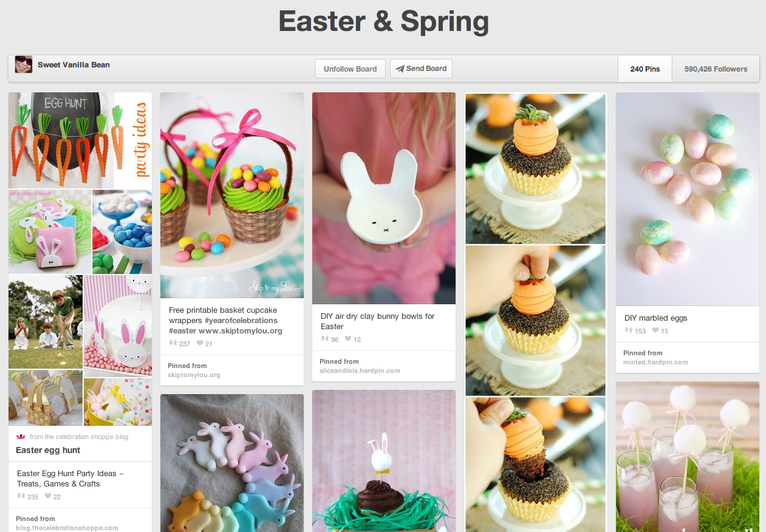Click the heart icon under DIY marbled eggs
This screenshot has height=532, width=766.
coord(655,330)
